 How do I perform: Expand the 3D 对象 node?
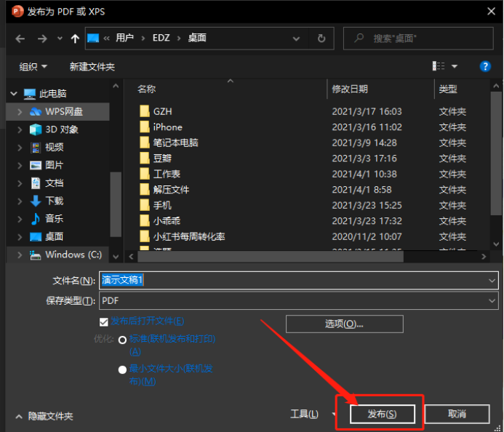pos(20,129)
